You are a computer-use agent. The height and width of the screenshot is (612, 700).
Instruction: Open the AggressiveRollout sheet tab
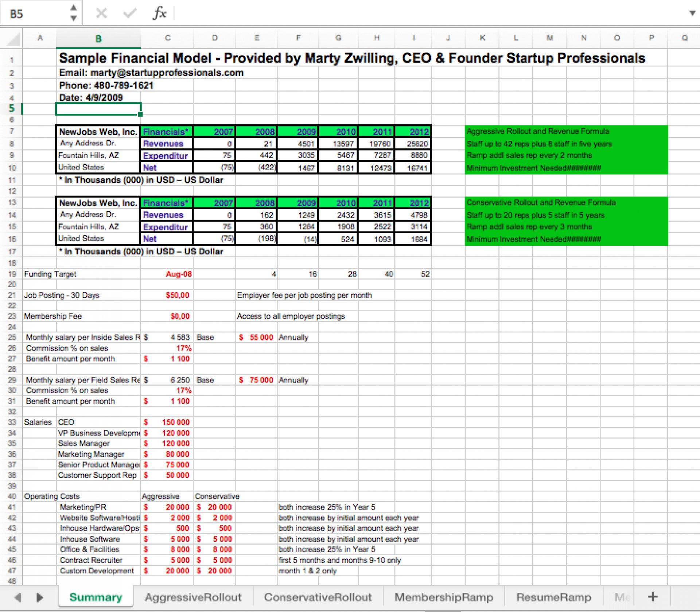coord(193,597)
